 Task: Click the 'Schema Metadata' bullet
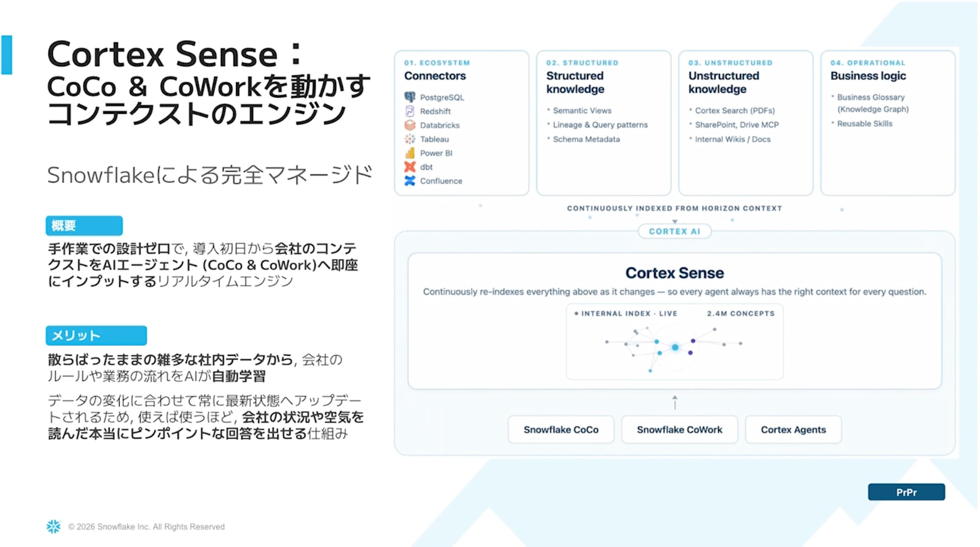tap(586, 139)
